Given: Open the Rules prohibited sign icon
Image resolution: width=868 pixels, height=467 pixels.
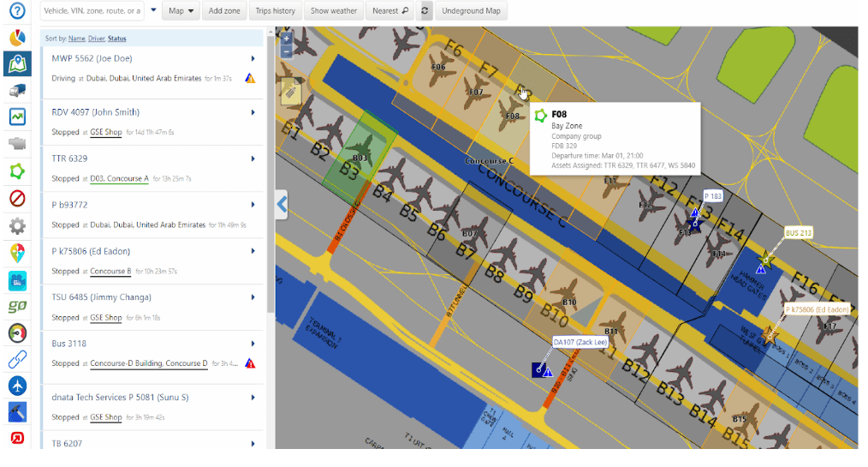Looking at the screenshot, I should coord(17,198).
